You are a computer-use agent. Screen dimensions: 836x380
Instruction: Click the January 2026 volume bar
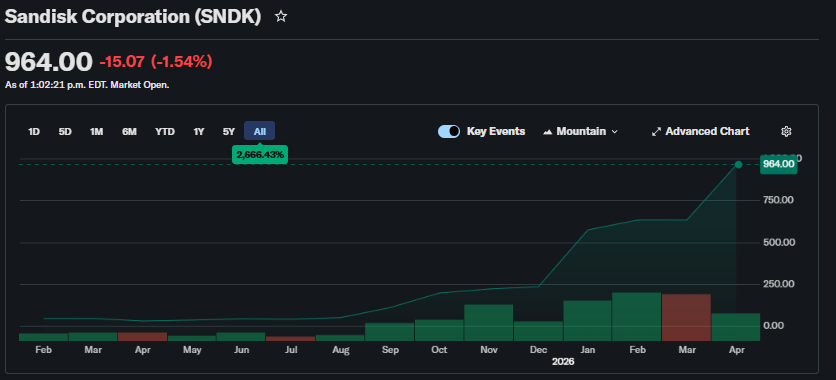(587, 321)
